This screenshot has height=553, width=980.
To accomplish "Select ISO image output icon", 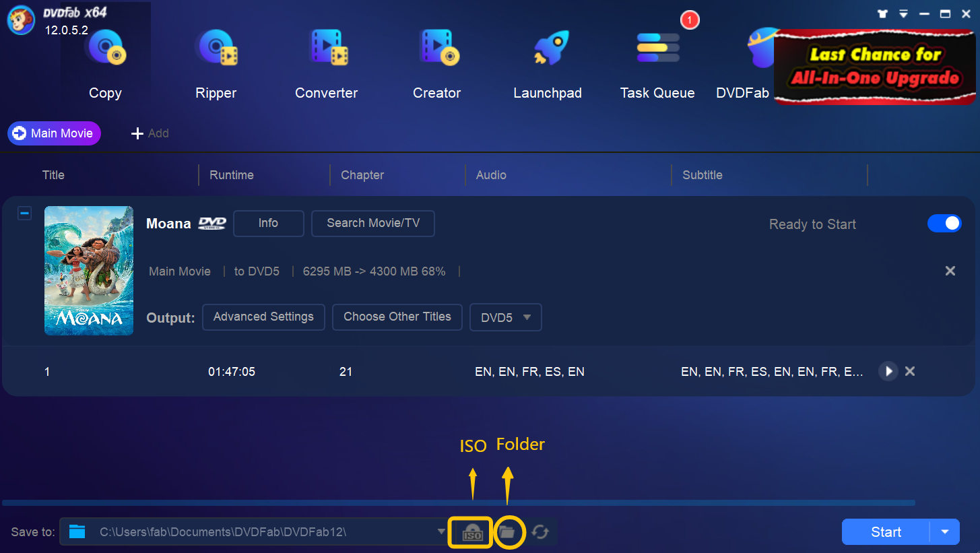I will pos(472,532).
